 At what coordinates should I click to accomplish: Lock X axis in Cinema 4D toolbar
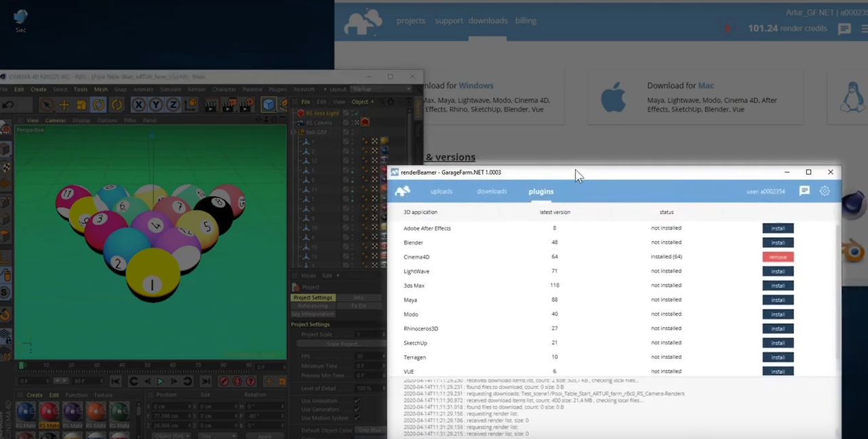[138, 104]
